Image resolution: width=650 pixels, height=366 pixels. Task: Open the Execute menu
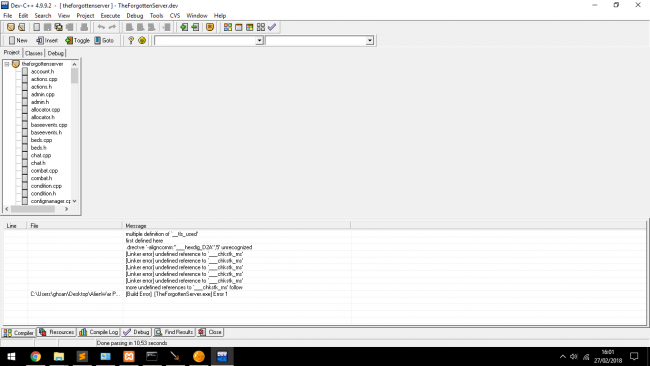[x=110, y=16]
